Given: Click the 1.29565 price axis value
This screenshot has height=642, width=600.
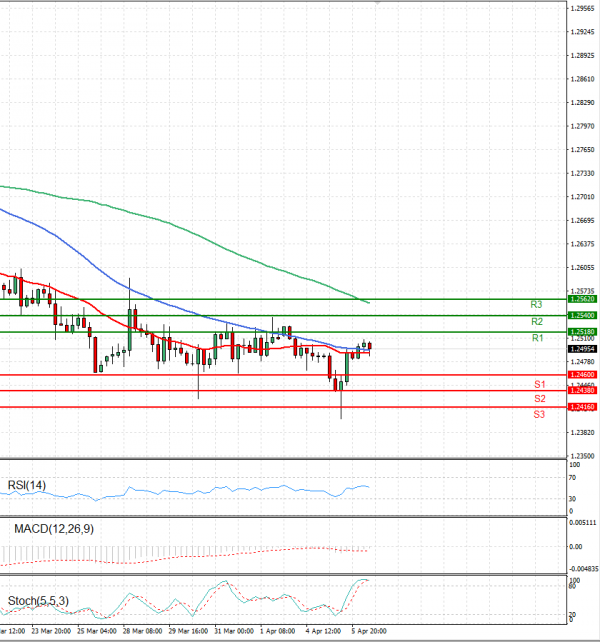Looking at the screenshot, I should 582,9.
